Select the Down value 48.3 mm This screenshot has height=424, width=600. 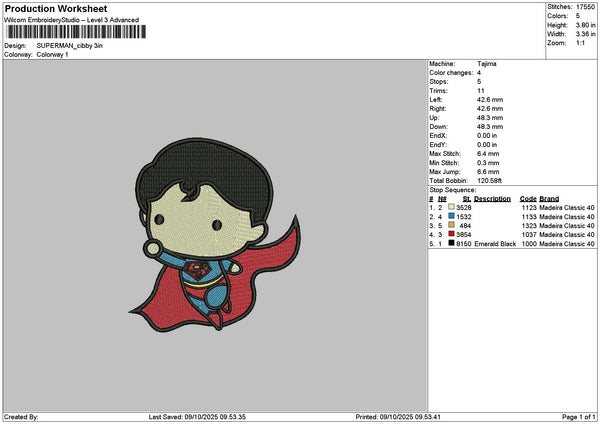point(490,127)
